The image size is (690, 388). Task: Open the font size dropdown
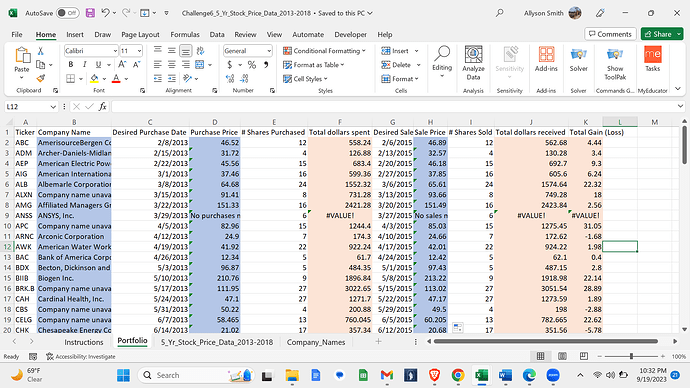coord(139,51)
